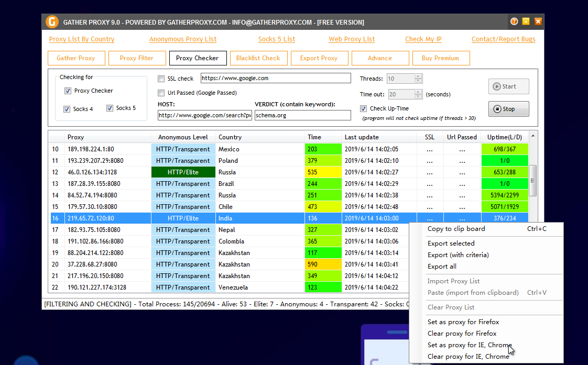The image size is (588, 365).
Task: Open the Socks 5 List link
Action: click(x=277, y=39)
